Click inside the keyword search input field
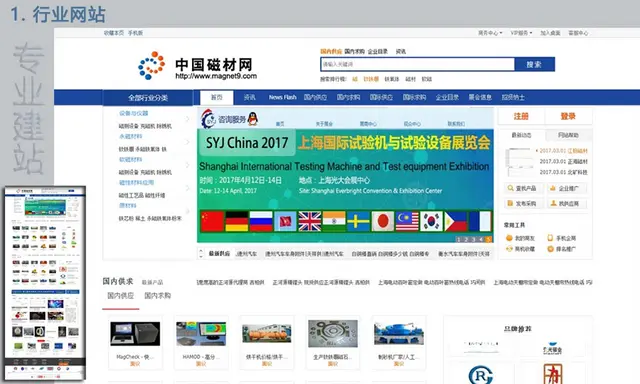 (x=417, y=64)
